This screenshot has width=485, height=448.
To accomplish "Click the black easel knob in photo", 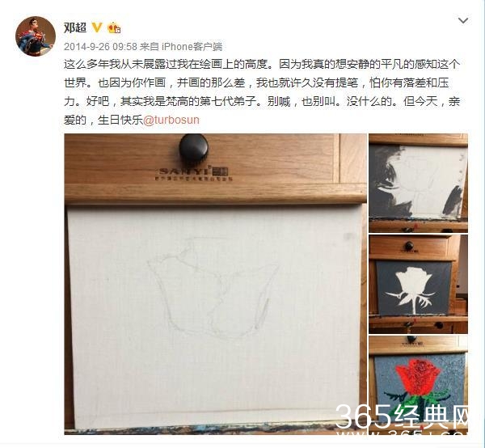I will [194, 149].
